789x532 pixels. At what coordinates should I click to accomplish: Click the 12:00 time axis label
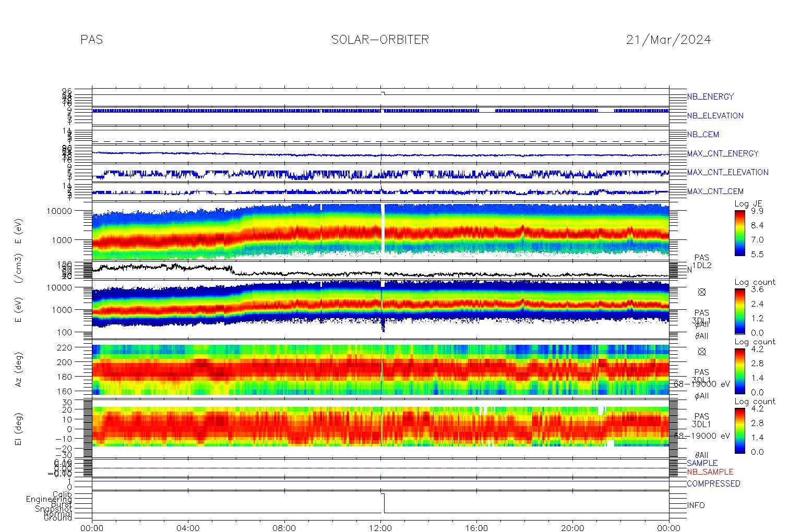380,528
